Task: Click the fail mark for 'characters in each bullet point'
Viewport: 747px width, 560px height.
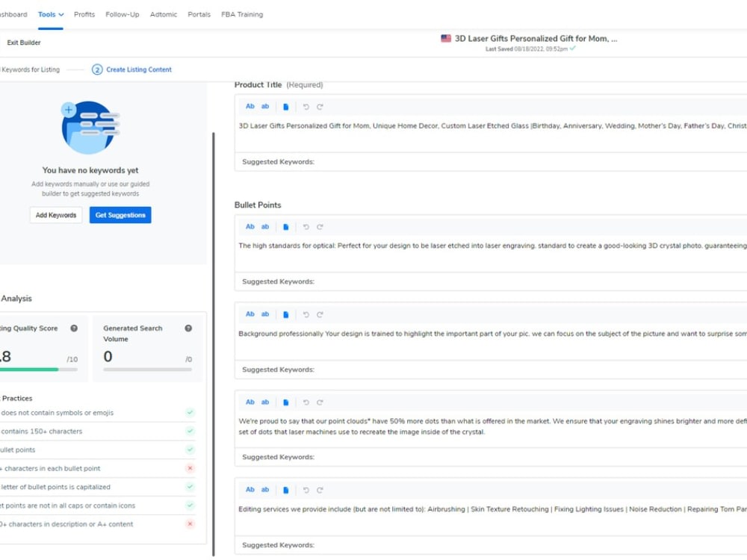Action: [190, 468]
